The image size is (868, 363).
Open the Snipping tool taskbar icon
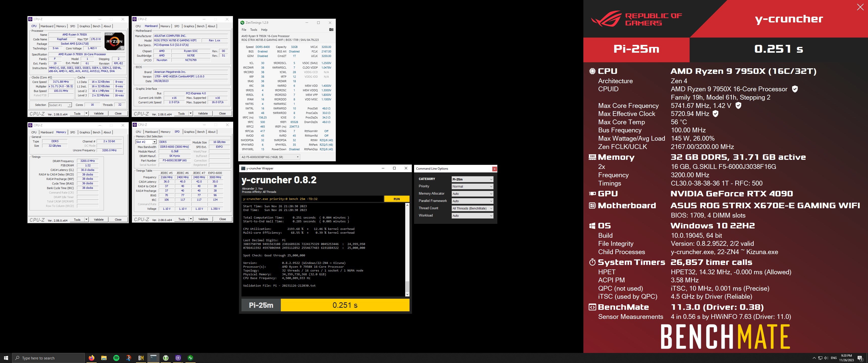(129, 358)
